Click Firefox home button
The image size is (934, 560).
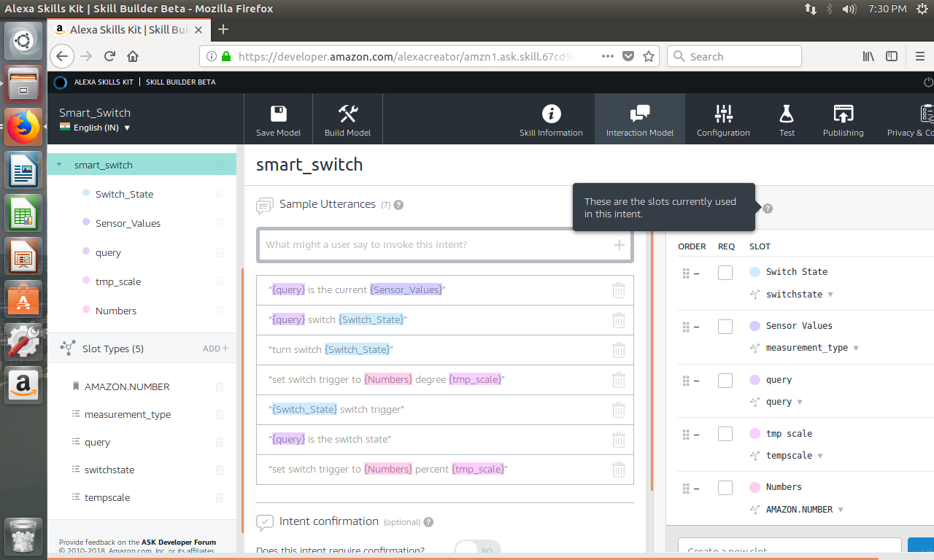point(133,56)
